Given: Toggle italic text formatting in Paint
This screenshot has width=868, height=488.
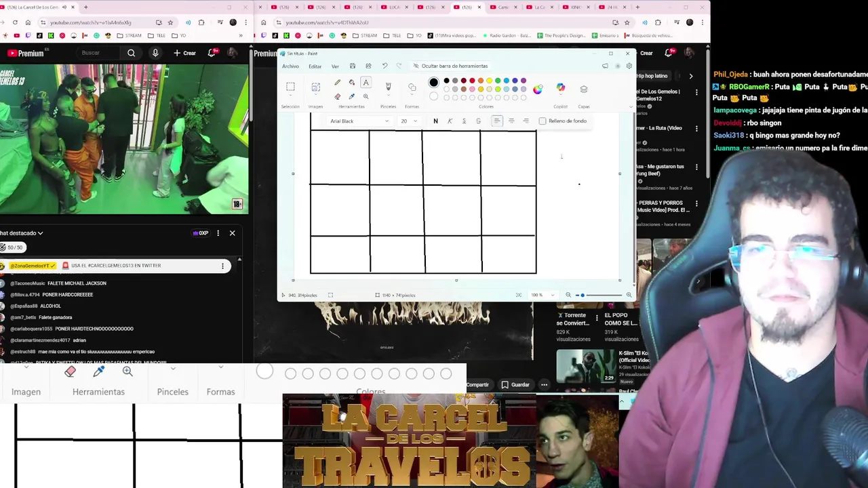Looking at the screenshot, I should click(x=450, y=121).
